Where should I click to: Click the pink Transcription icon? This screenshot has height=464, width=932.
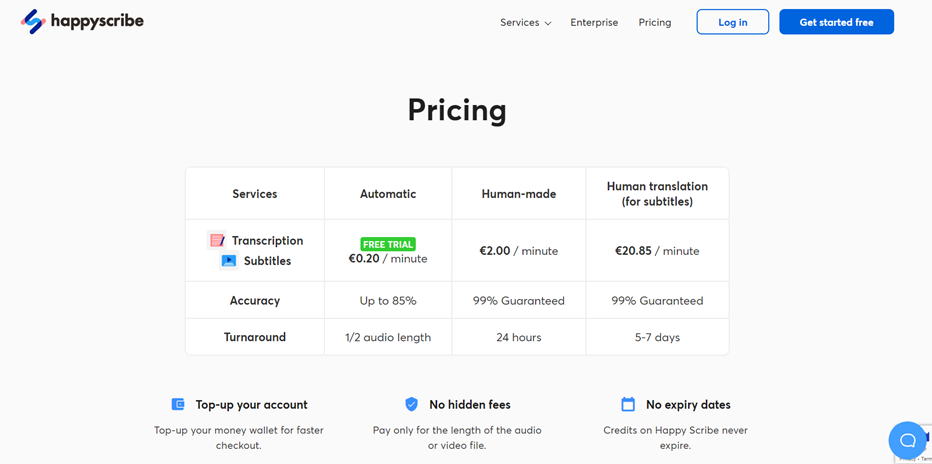click(217, 240)
